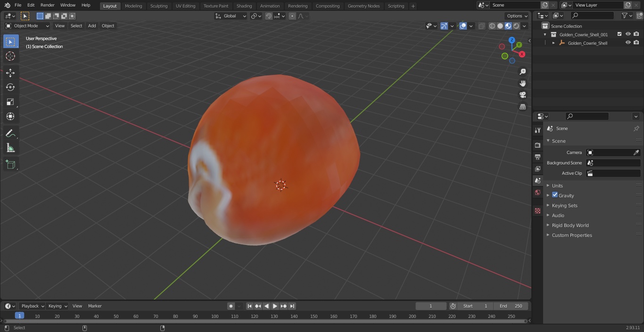Open the File menu
The height and width of the screenshot is (332, 644).
pos(18,5)
